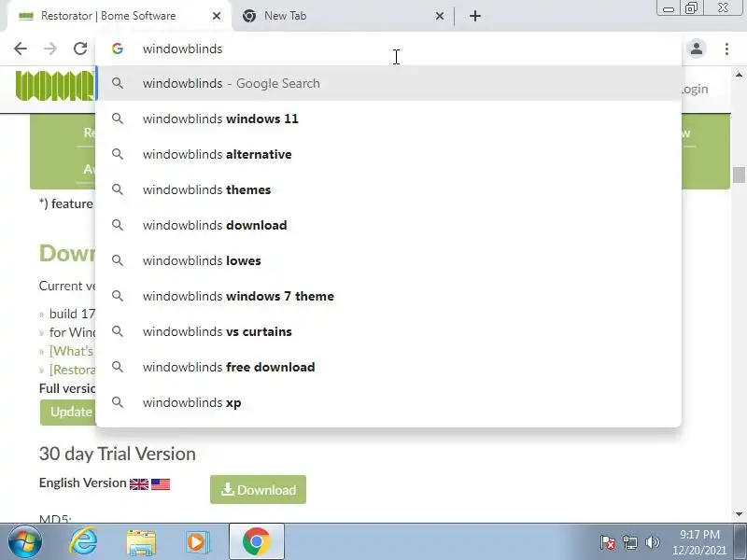Click the partially visible Login link

coord(695,89)
